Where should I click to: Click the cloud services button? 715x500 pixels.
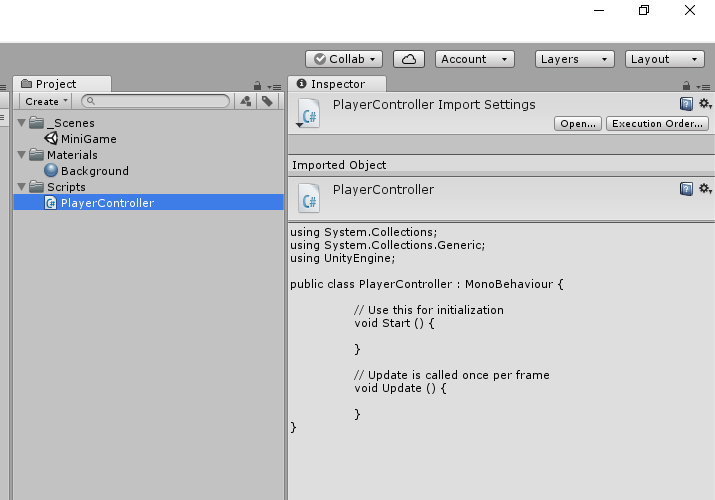(409, 59)
